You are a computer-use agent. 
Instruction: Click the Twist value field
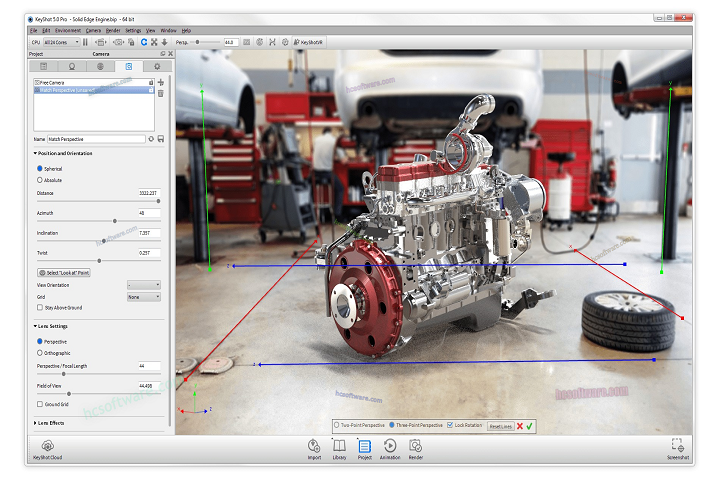click(x=149, y=253)
